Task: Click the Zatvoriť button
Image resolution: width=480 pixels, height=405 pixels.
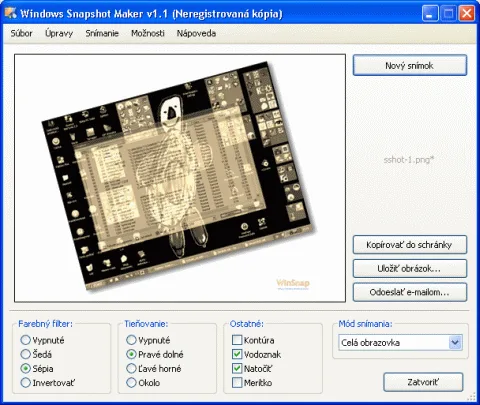Action: click(423, 382)
